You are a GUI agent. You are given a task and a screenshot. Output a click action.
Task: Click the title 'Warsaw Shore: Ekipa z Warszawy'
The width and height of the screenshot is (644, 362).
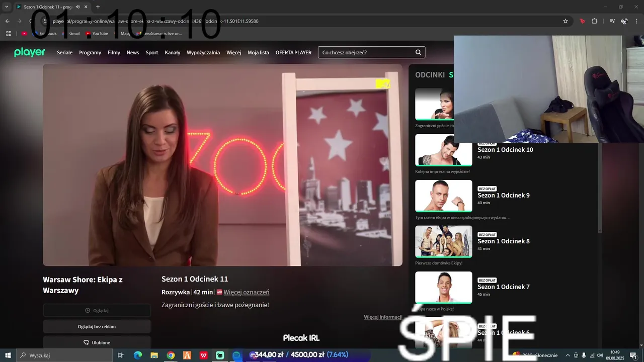(83, 285)
